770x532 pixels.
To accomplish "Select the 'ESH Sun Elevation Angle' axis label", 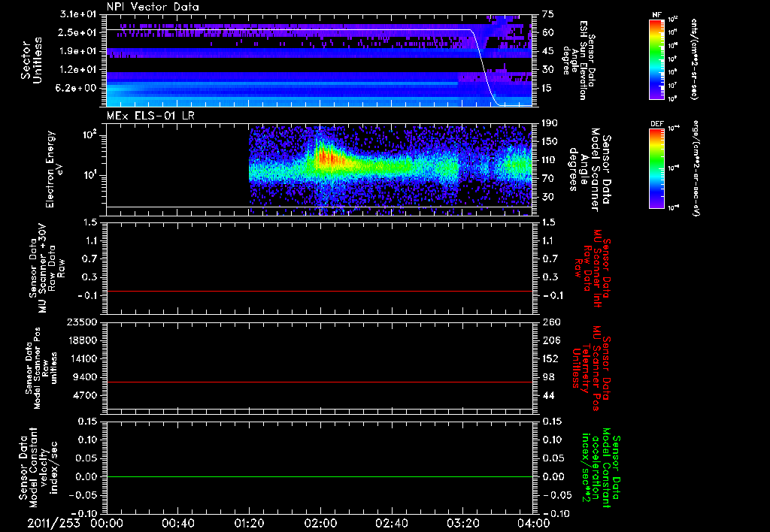I will [x=580, y=60].
